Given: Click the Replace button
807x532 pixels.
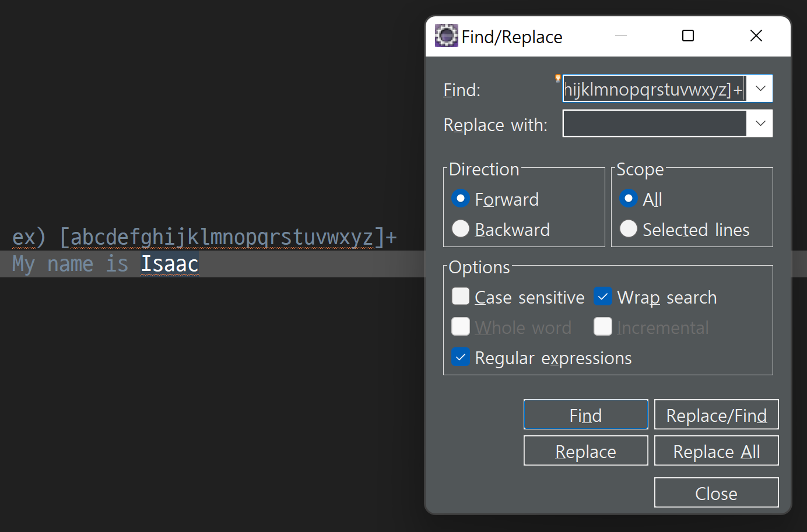Looking at the screenshot, I should (x=586, y=451).
